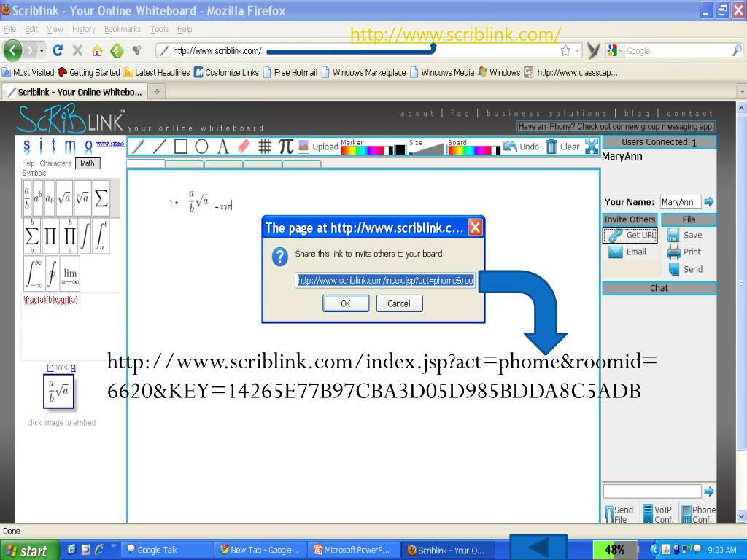Insert the nth root symbol

[83, 198]
